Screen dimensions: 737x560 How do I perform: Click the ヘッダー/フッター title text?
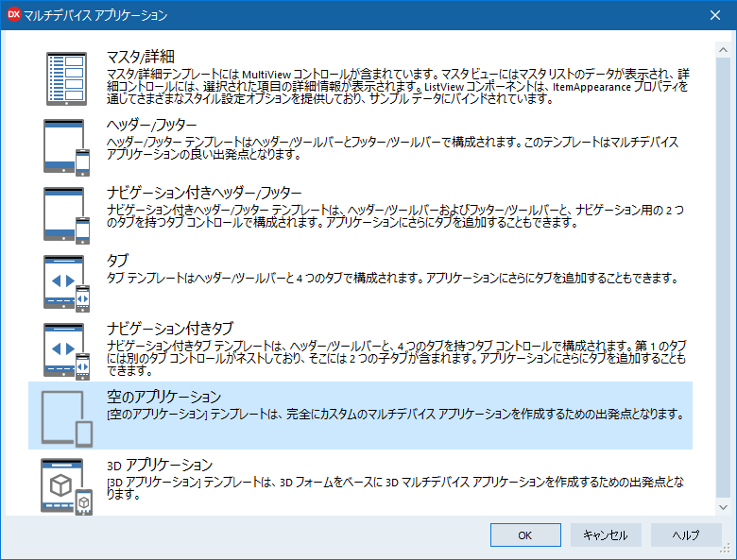click(151, 125)
